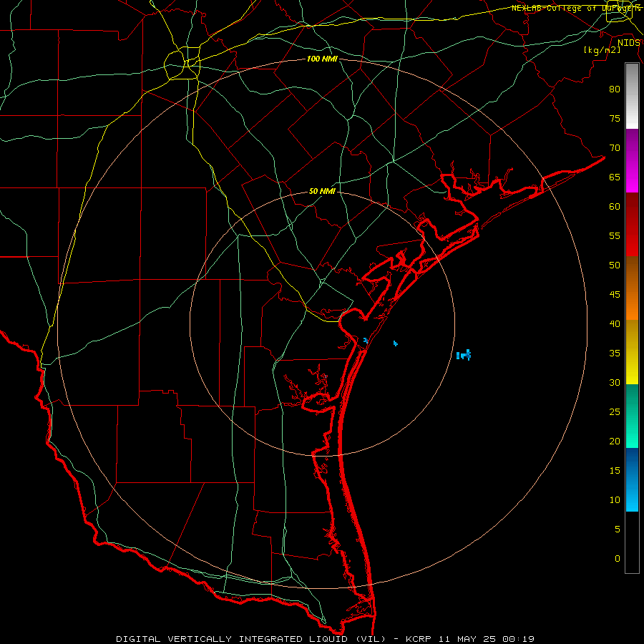Click the "50 NMI" range ring label
The image size is (644, 644).
(322, 191)
